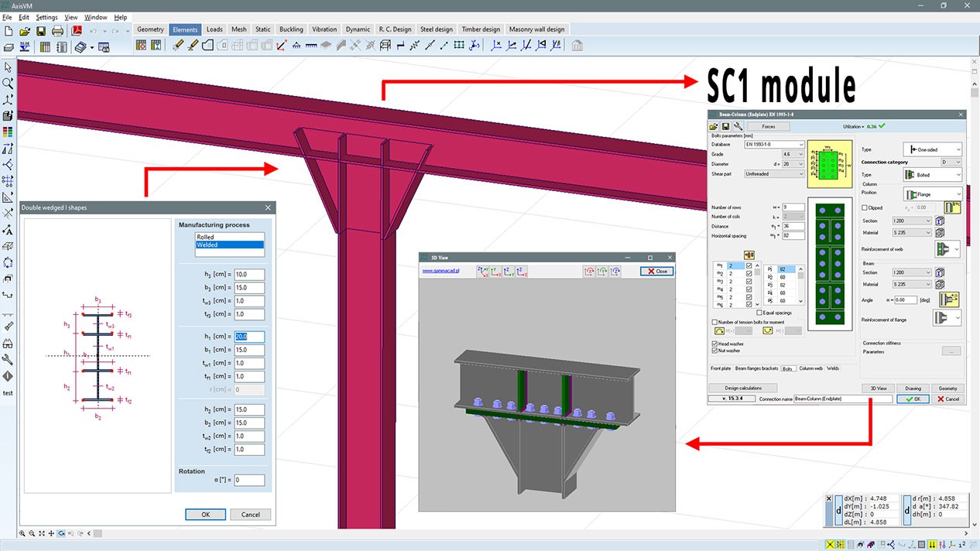Open connection file in Beam-Column dialog
The height and width of the screenshot is (551, 980).
click(x=714, y=126)
